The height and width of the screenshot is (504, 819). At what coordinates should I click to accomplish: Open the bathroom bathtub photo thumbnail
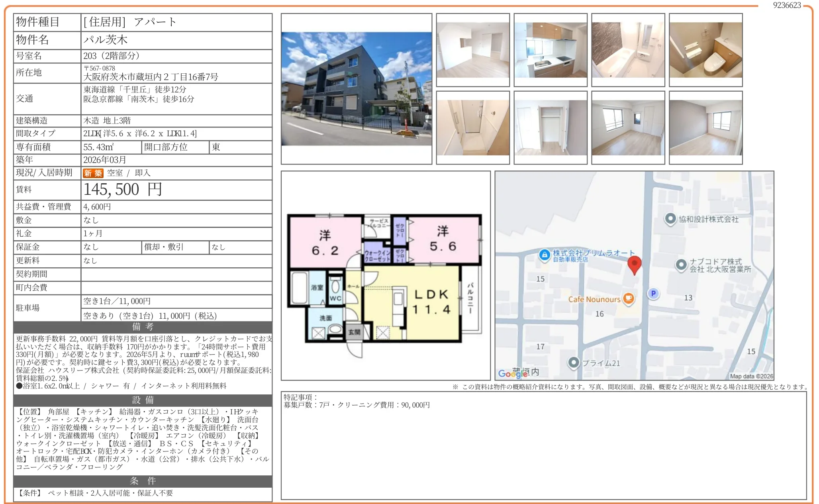628,50
